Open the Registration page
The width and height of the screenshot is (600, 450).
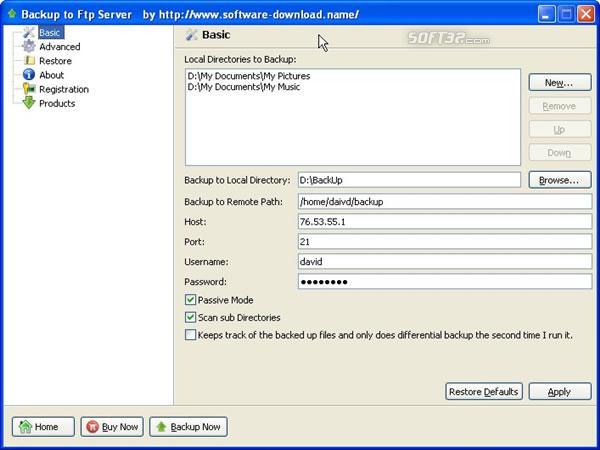[64, 89]
